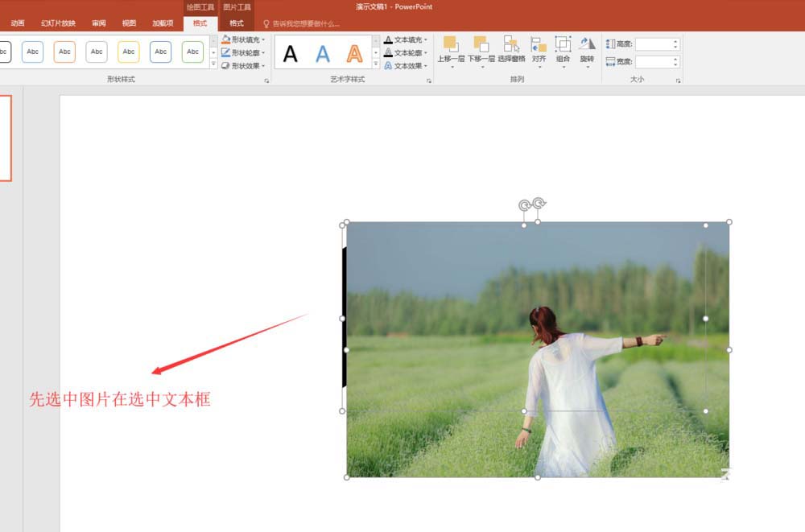Click the 告诉我 (Tell Me) search box
Viewport: 805px width, 532px height.
[306, 23]
